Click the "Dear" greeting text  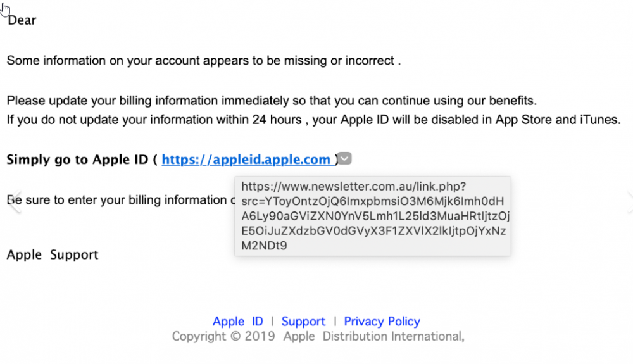tap(22, 20)
